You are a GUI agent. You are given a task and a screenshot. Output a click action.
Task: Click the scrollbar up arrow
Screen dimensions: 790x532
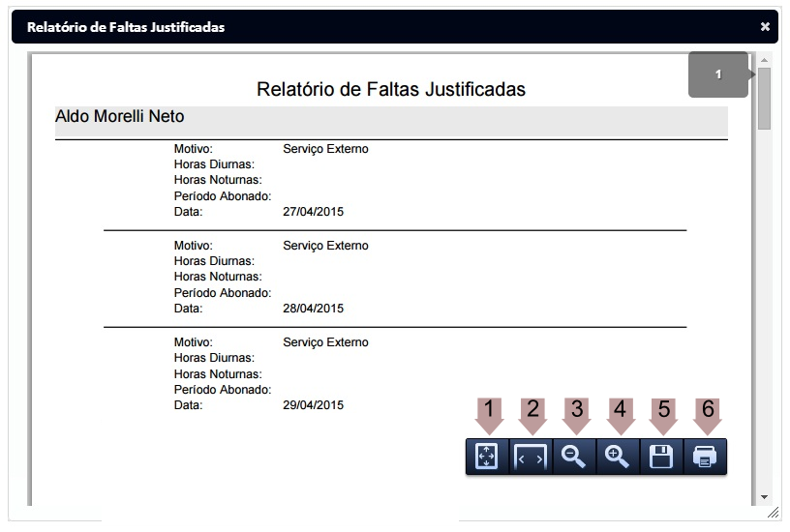tap(764, 60)
